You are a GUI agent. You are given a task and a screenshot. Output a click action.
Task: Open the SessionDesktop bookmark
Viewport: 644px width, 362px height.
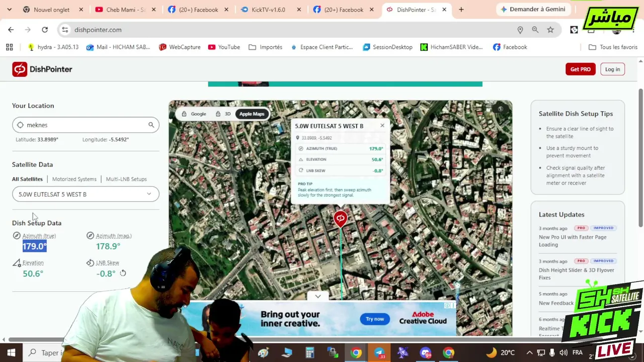[387, 47]
